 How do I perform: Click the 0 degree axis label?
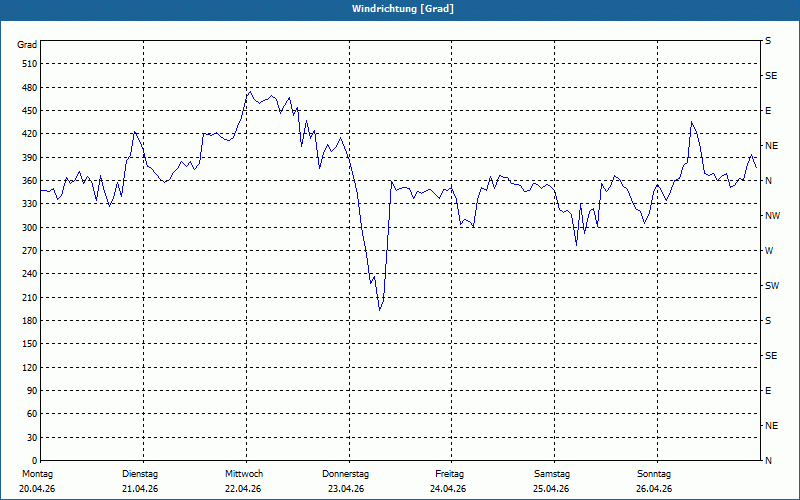click(35, 460)
